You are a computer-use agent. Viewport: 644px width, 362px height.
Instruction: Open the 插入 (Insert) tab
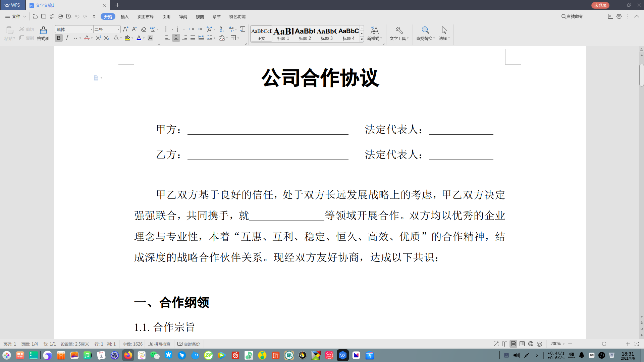(x=124, y=17)
